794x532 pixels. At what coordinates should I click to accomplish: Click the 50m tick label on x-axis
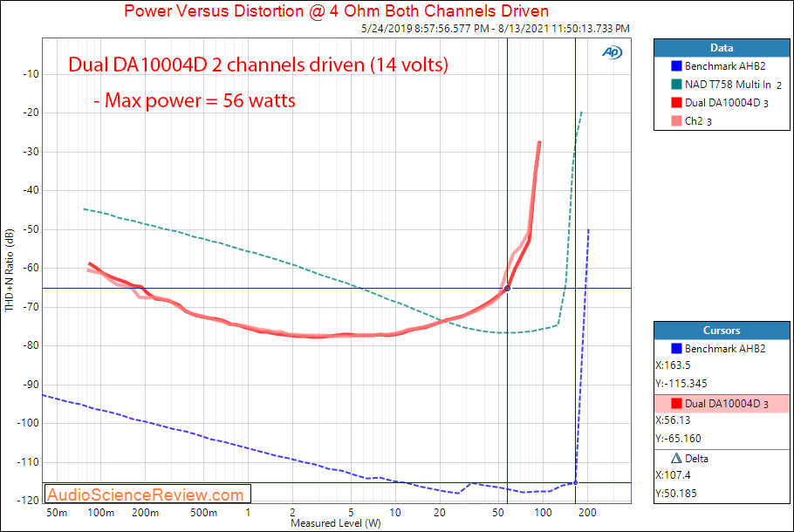[57, 513]
